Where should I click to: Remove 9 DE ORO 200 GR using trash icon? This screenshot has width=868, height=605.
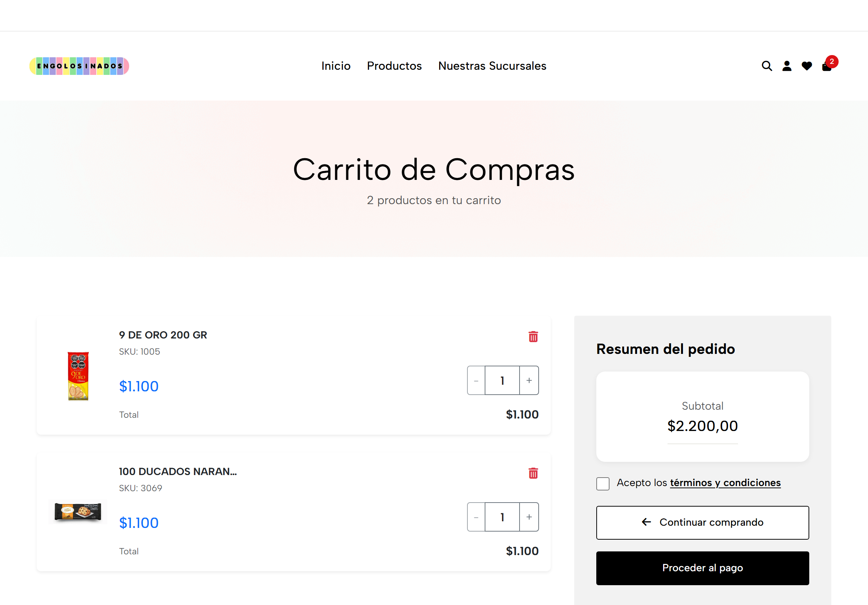pyautogui.click(x=533, y=337)
